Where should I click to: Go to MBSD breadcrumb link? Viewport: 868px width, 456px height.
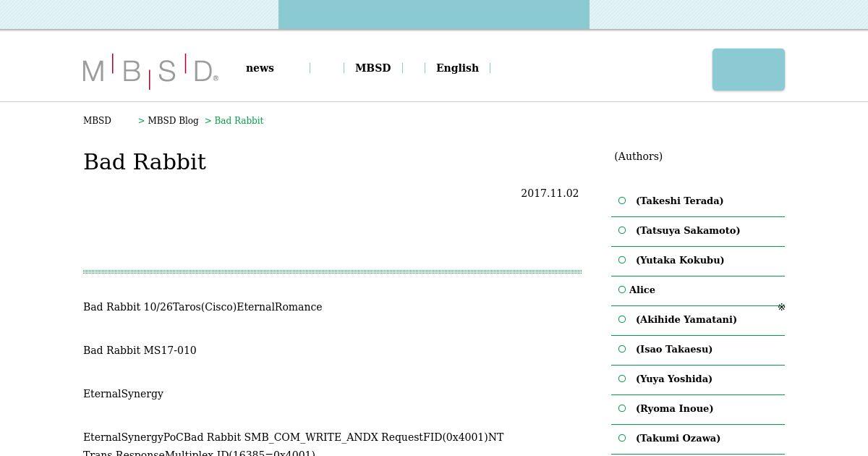97,121
